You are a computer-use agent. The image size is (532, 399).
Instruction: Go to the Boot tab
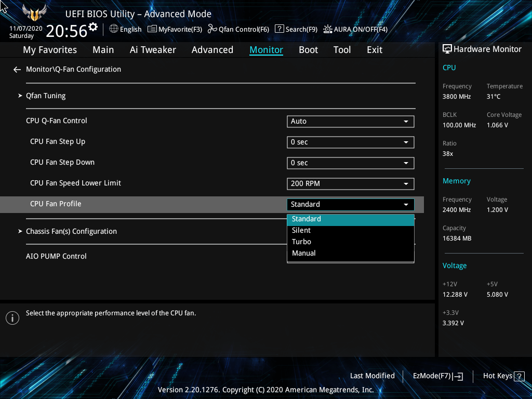pos(308,50)
